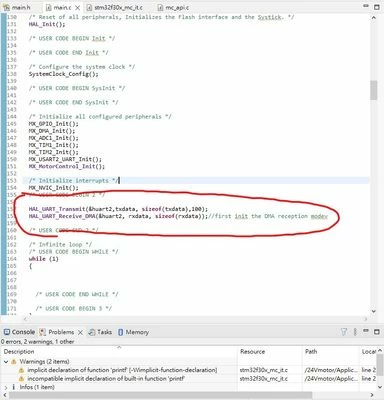The image size is (384, 400).
Task: Click the second stm32f30x_mc_it.c resource cell
Action: (264, 379)
